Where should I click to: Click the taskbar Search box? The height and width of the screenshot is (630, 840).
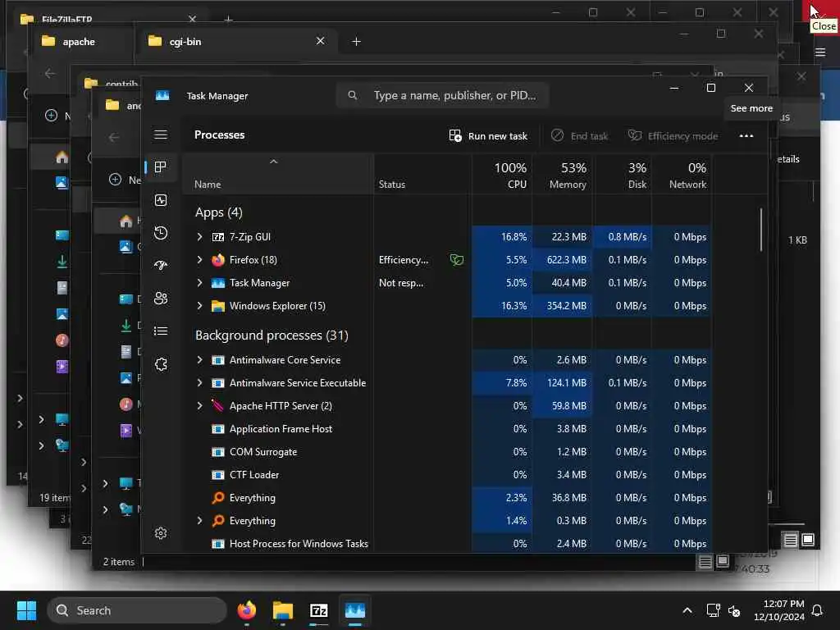tap(137, 610)
